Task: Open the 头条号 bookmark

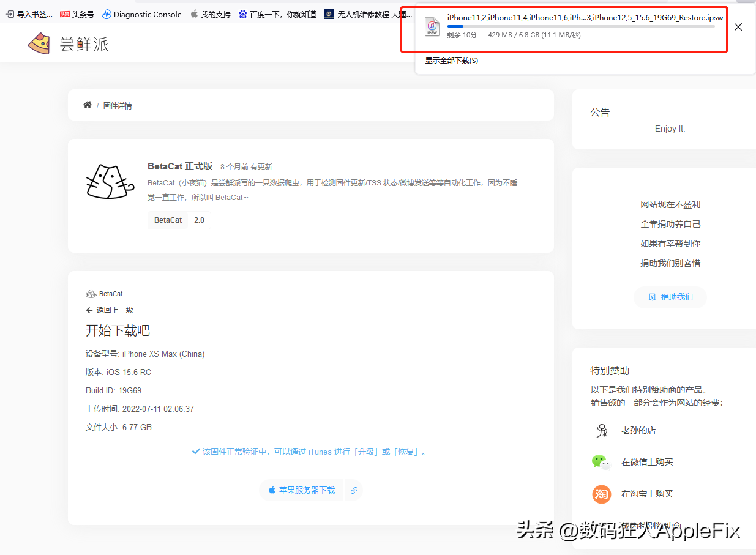Action: pyautogui.click(x=78, y=13)
